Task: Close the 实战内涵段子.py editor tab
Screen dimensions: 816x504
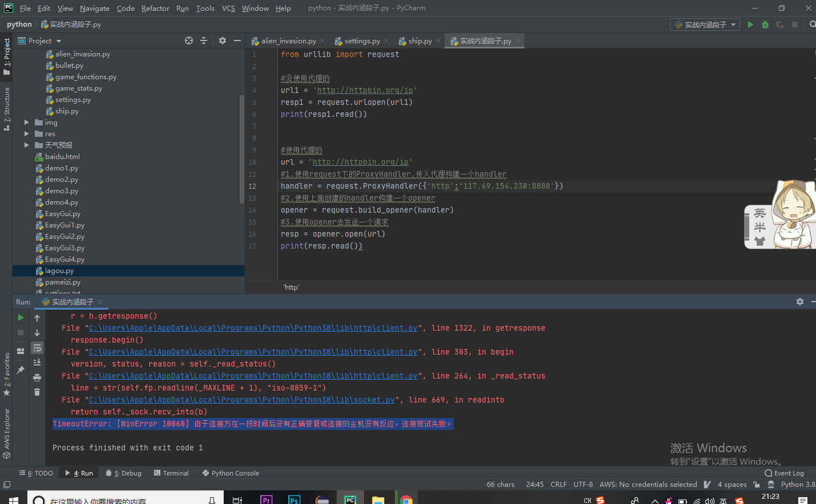Action: (518, 40)
